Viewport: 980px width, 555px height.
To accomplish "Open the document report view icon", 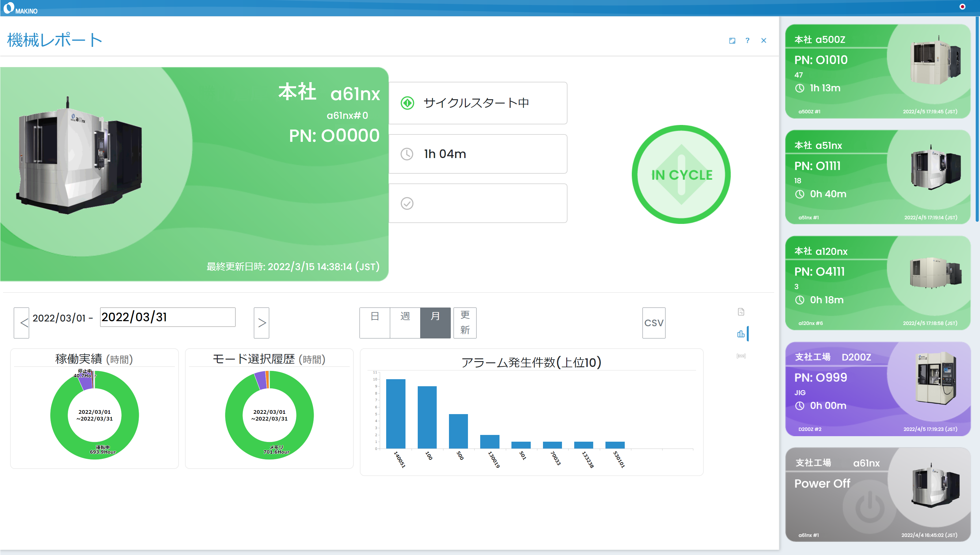I will [x=741, y=312].
